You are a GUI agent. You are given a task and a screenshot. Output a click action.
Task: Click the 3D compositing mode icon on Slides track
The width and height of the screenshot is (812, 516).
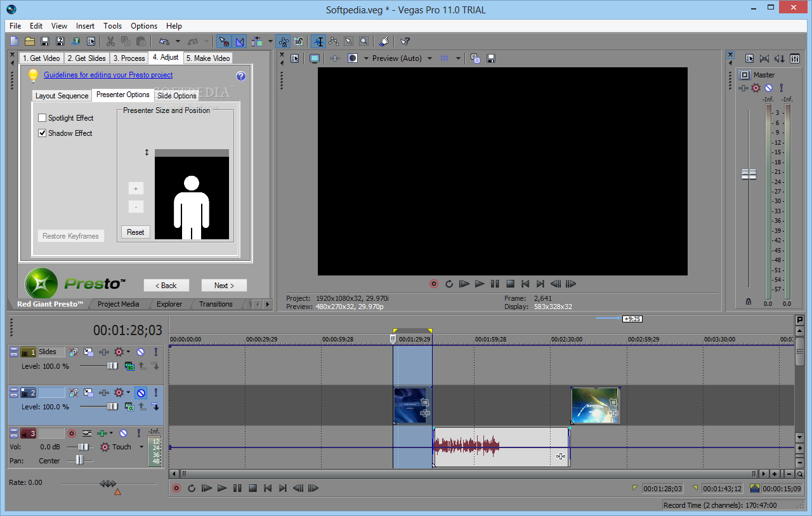click(x=129, y=366)
